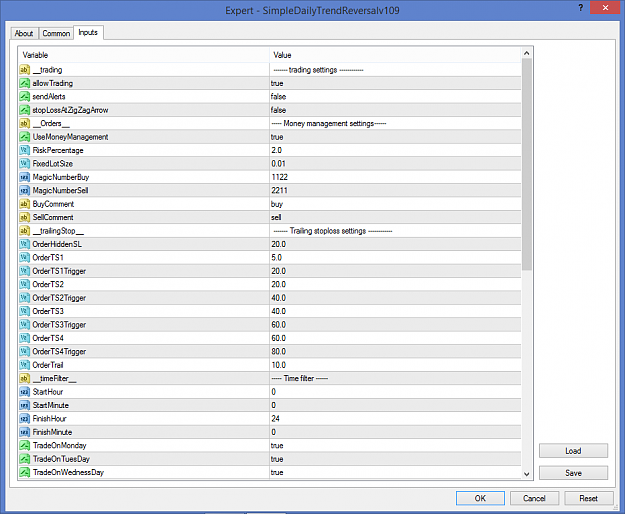Click the sendAlerts boolean icon
Image resolution: width=625 pixels, height=514 pixels.
click(25, 96)
